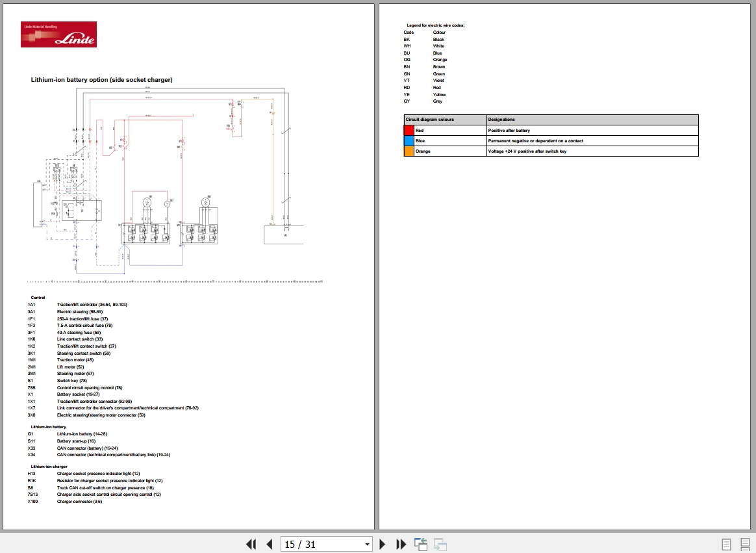Viewport: 756px width, 553px height.
Task: Jump to the last page
Action: (x=401, y=545)
